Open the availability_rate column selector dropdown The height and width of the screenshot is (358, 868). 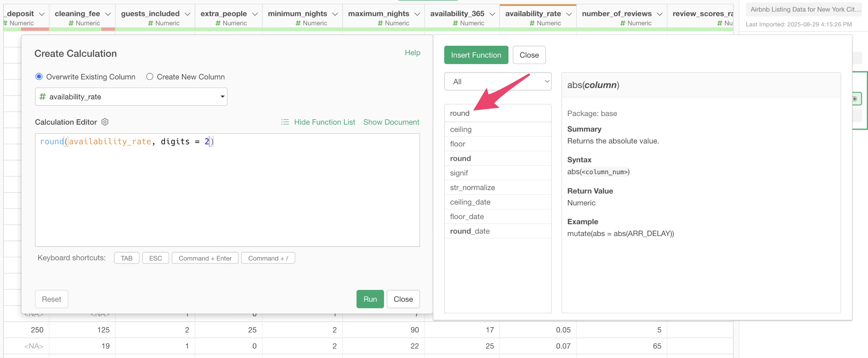click(131, 96)
